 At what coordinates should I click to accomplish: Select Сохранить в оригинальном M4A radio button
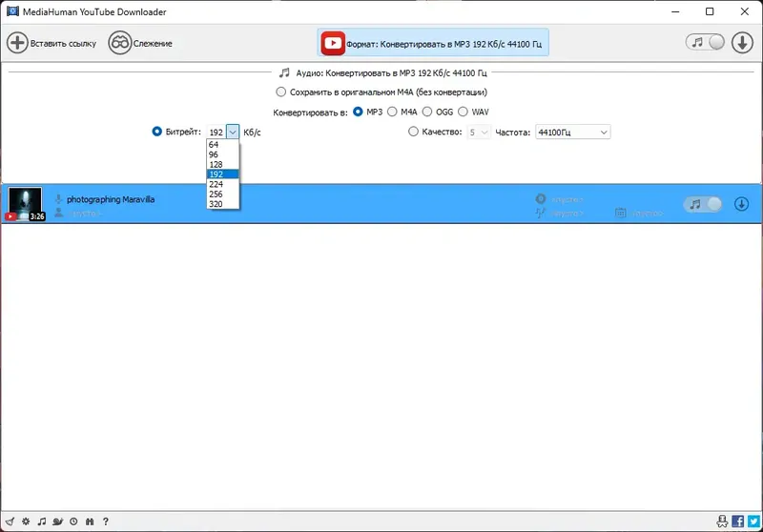click(x=280, y=92)
